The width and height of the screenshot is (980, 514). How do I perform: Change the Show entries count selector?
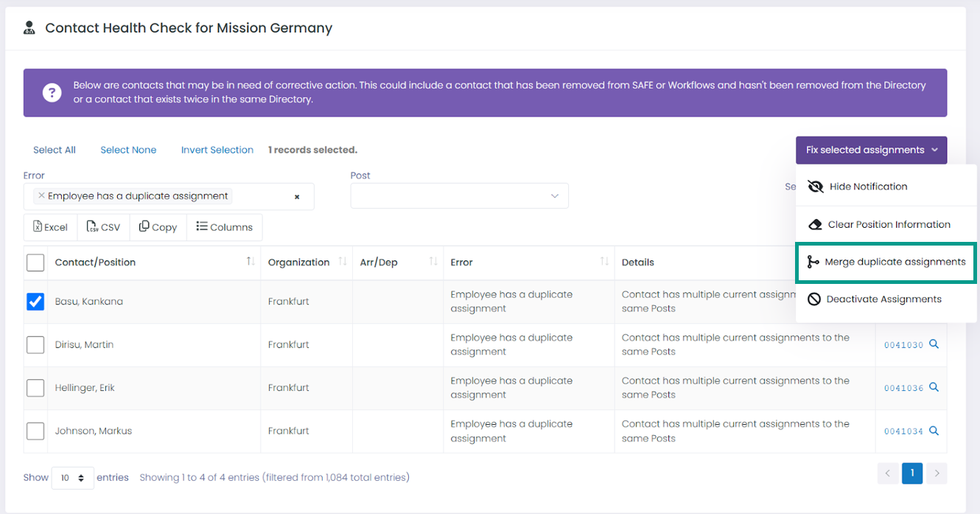coord(73,478)
